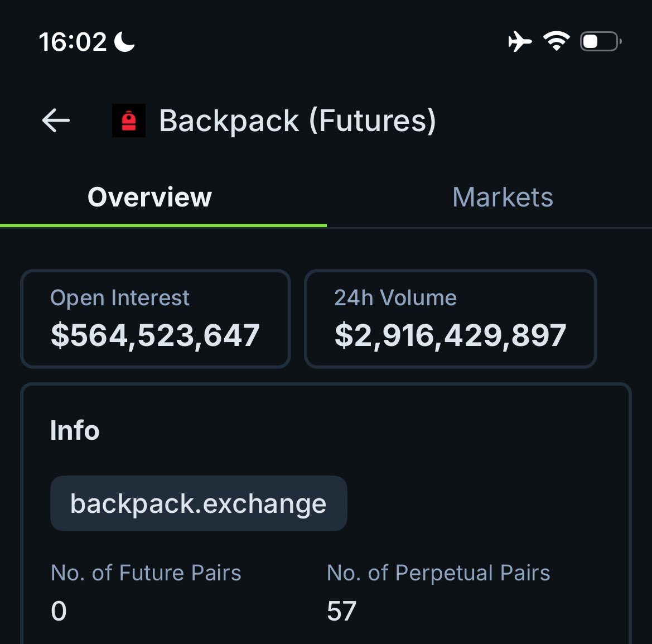Switch to the Markets tab
The width and height of the screenshot is (652, 644).
[x=503, y=197]
